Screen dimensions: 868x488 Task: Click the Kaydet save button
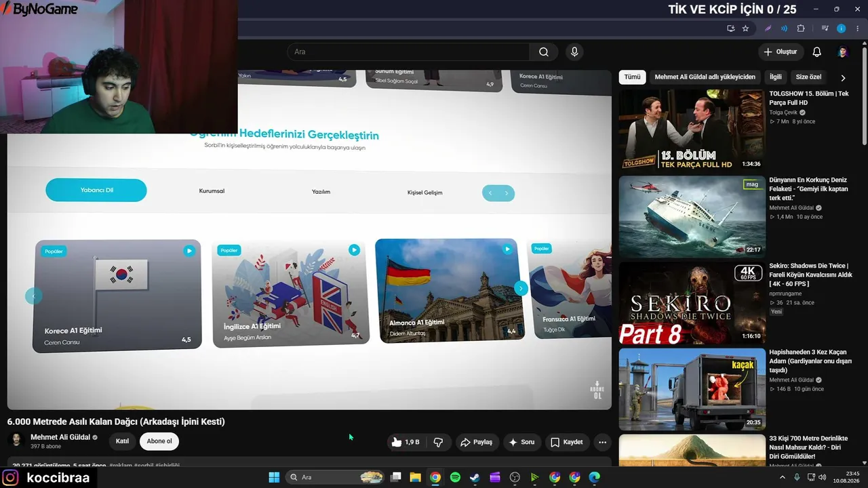(567, 442)
